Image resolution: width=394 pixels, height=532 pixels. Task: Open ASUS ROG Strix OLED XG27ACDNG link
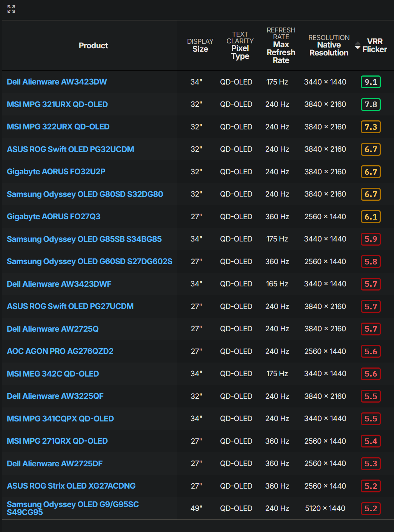pos(71,486)
